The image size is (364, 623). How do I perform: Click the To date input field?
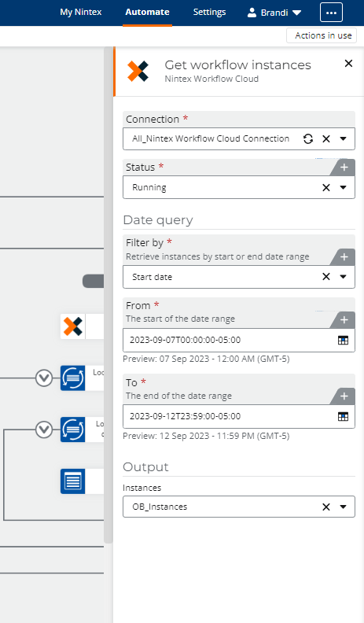239,416
